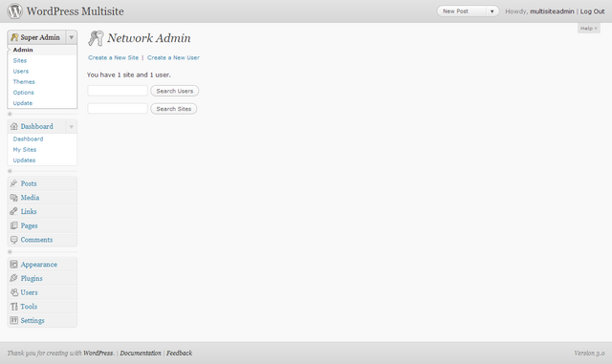
Task: Click the Media icon in sidebar
Action: pos(13,198)
